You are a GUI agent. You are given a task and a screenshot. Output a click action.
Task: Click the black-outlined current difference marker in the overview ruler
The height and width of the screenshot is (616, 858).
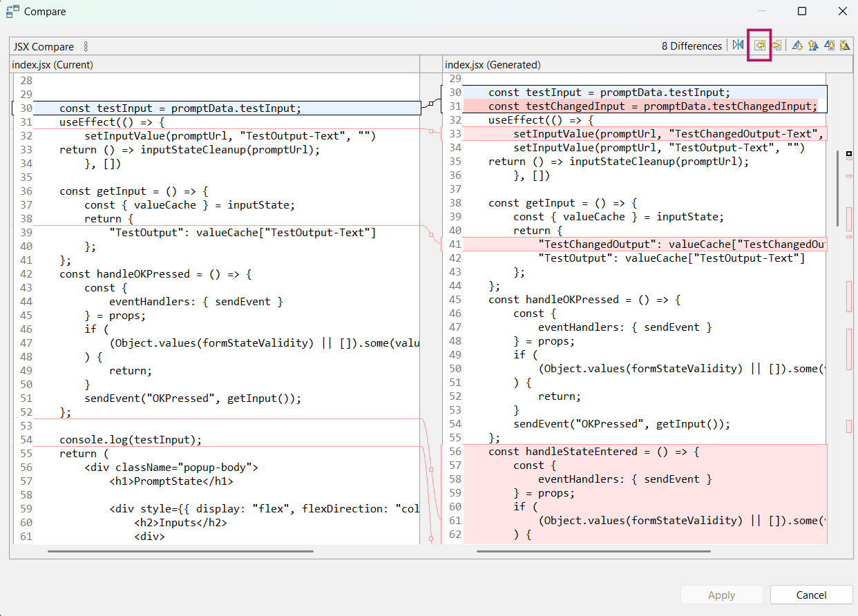click(x=849, y=154)
